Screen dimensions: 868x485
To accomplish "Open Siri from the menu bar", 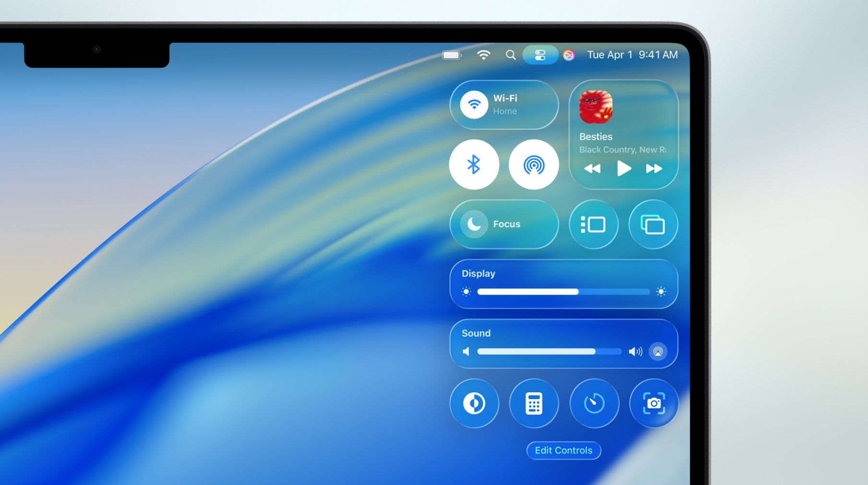I will pyautogui.click(x=569, y=55).
